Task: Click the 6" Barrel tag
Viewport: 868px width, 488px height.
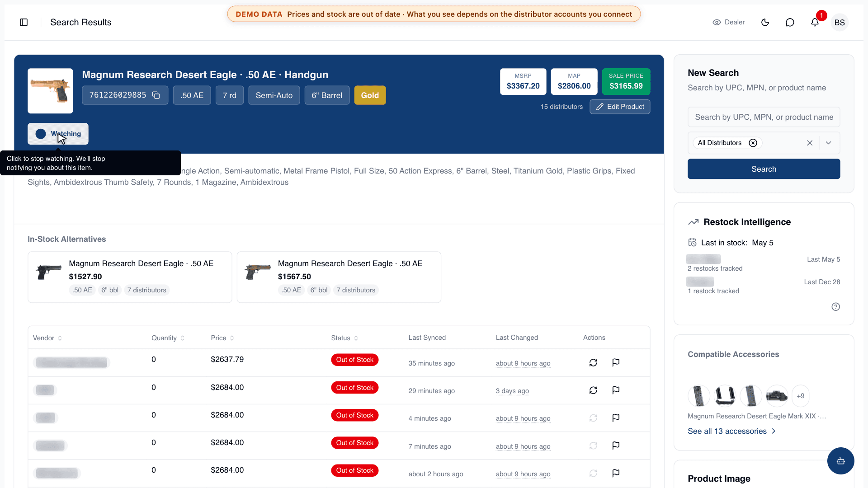Action: point(327,95)
